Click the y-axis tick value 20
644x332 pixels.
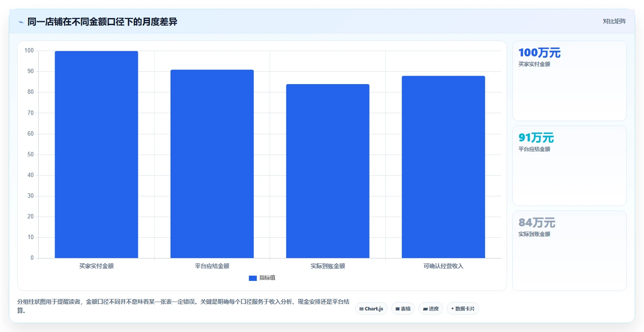tap(30, 217)
